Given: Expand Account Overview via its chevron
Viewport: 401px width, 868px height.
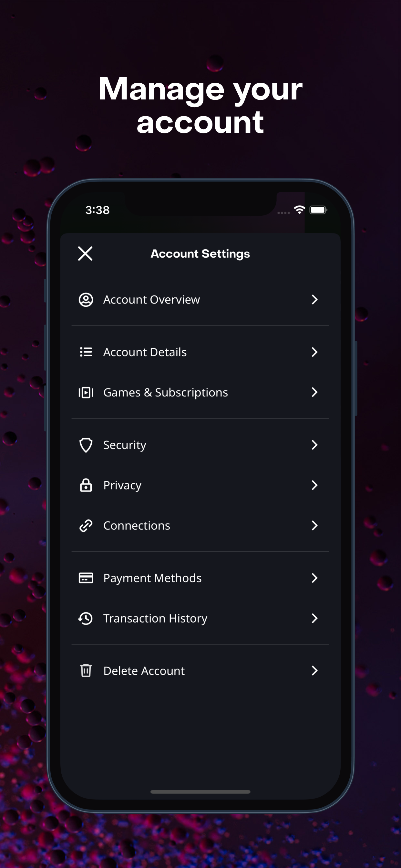Looking at the screenshot, I should click(x=314, y=300).
